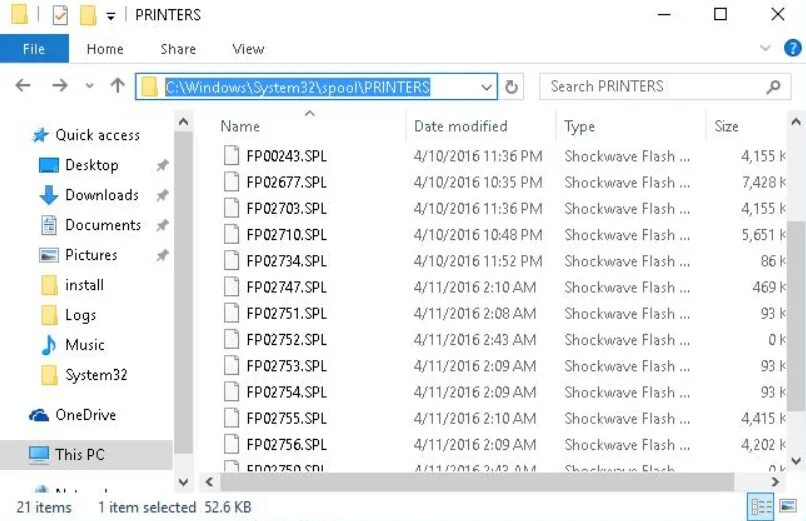Open the Logs folder in sidebar

(x=80, y=314)
